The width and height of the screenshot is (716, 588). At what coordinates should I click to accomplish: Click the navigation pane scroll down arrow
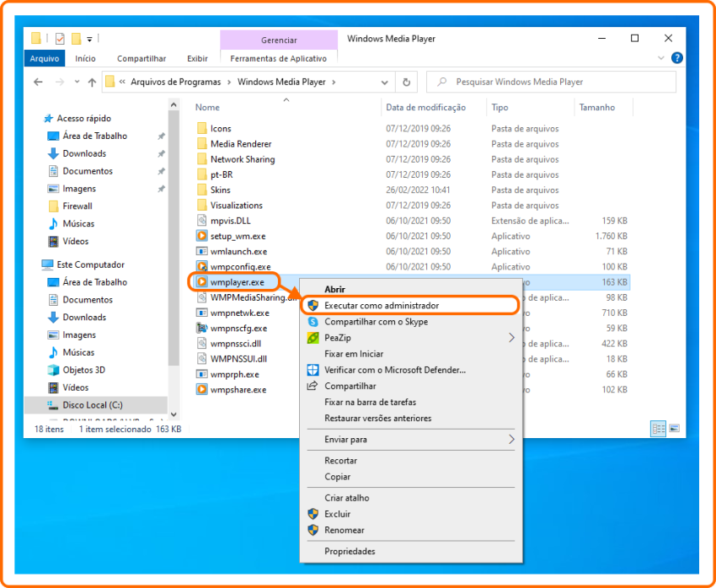coord(174,414)
